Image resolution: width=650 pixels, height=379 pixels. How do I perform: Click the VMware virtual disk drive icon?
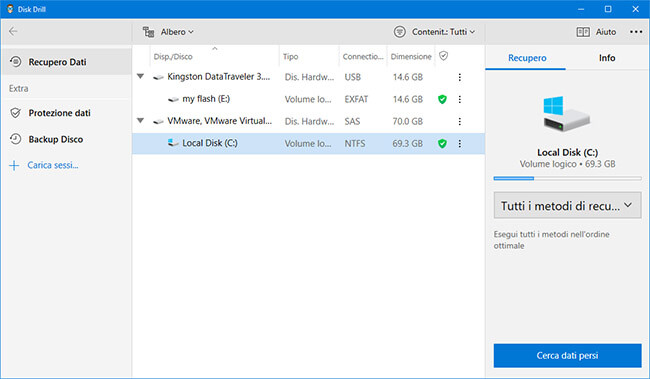[158, 122]
